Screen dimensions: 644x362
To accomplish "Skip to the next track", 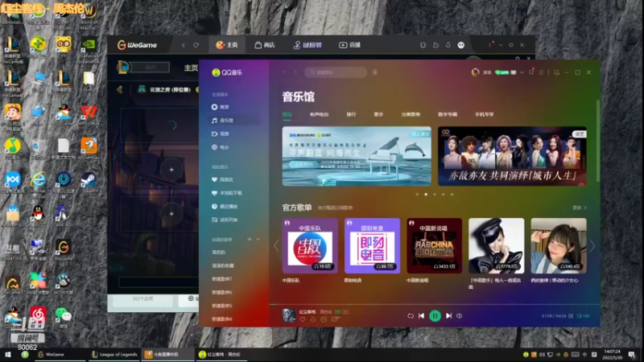I will coord(448,315).
